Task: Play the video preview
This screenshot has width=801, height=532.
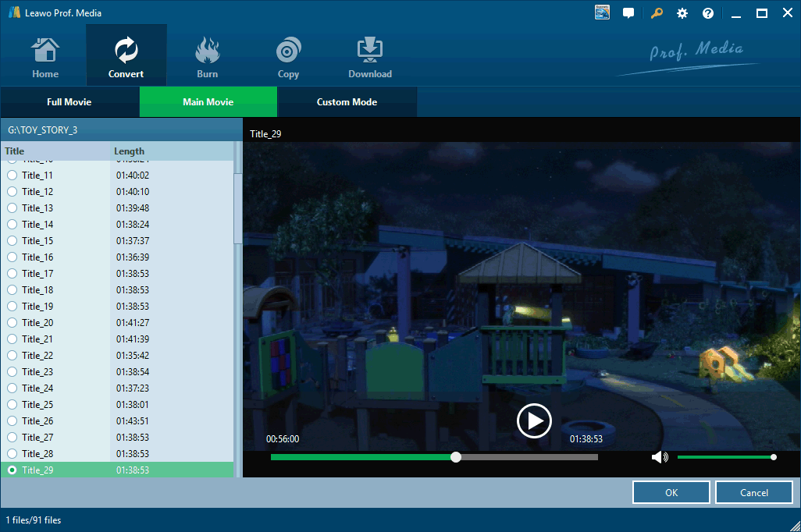Action: (534, 420)
